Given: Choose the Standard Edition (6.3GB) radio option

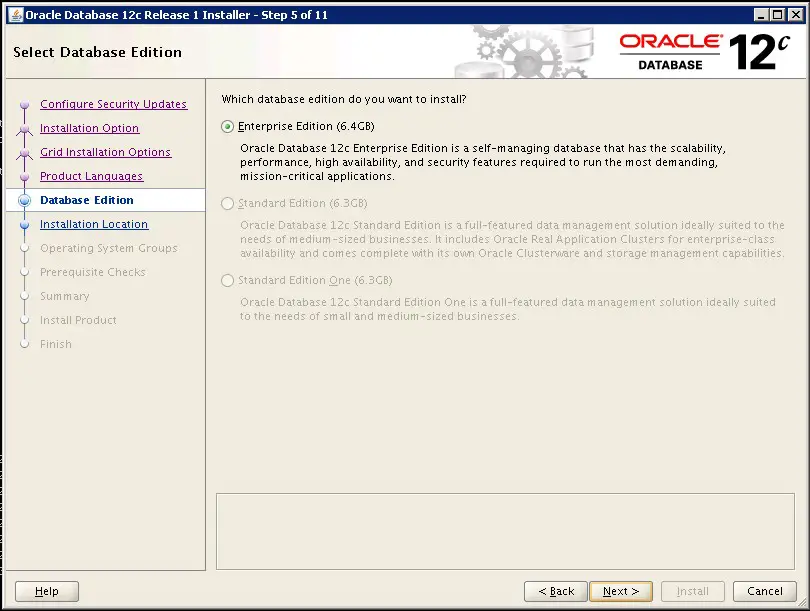Looking at the screenshot, I should pyautogui.click(x=227, y=203).
